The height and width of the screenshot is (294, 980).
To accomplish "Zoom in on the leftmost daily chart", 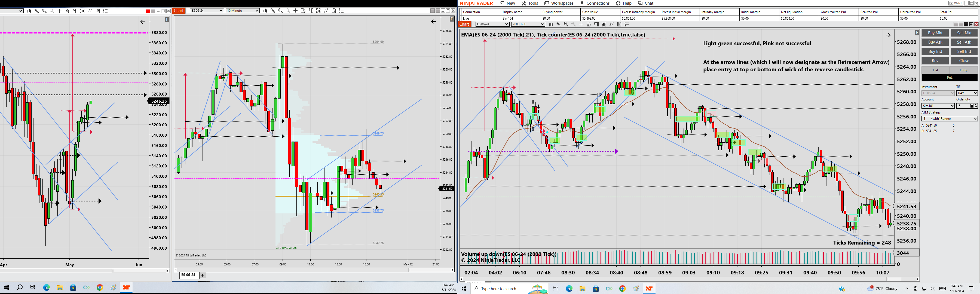I will [x=45, y=11].
